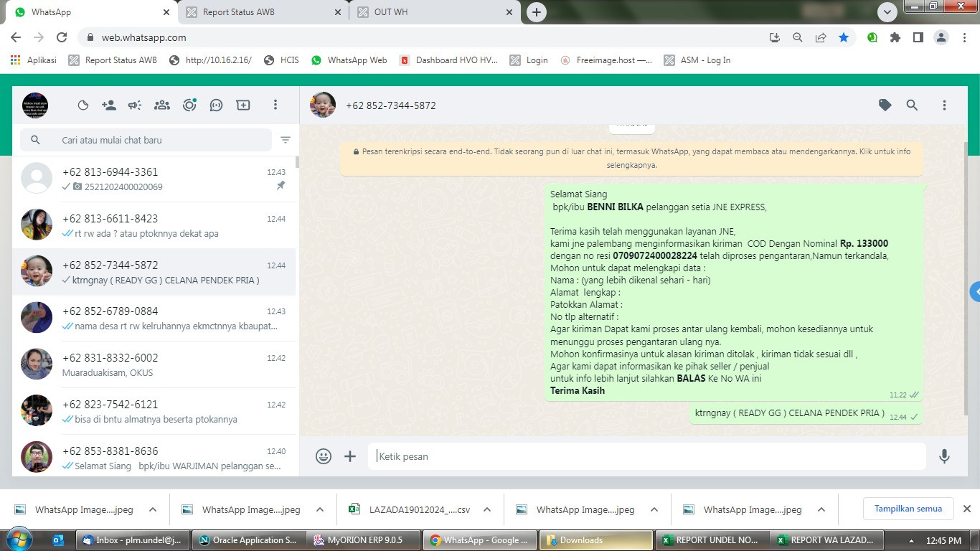Click the Windows Start orb
This screenshot has height=551, width=980.
[x=18, y=540]
